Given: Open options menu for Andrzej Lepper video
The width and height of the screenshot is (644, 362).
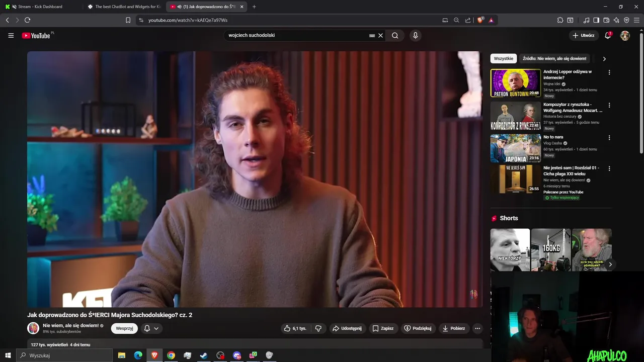Looking at the screenshot, I should click(609, 72).
